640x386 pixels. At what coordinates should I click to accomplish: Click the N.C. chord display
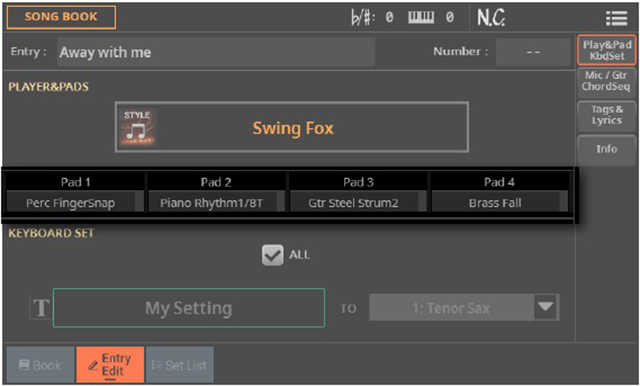[x=491, y=18]
